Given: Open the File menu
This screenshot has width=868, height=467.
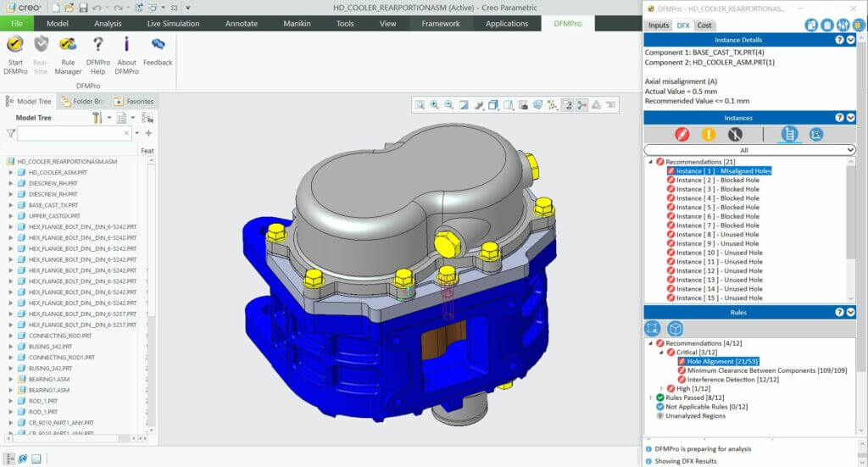Looking at the screenshot, I should click(17, 23).
